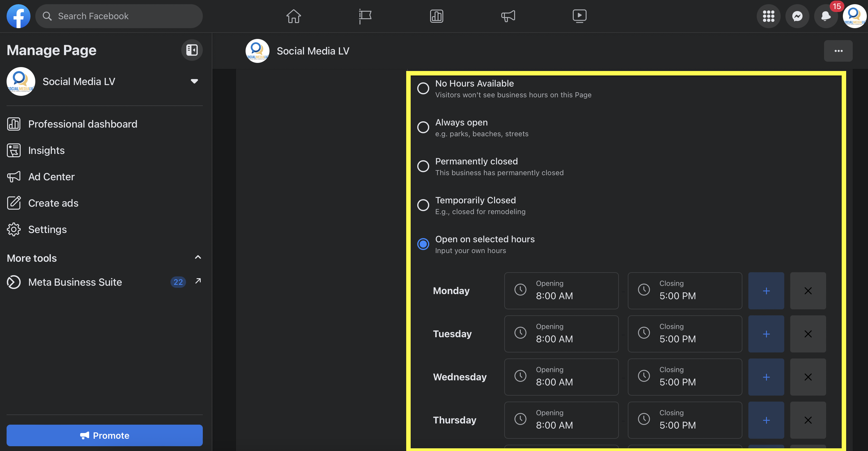This screenshot has width=868, height=451.
Task: Click the three-dot menu top right
Action: [838, 51]
